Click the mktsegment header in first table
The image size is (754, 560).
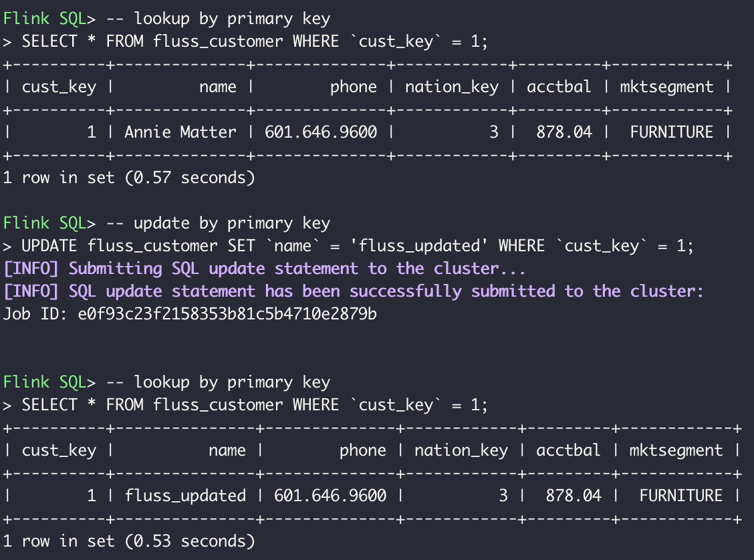click(666, 87)
